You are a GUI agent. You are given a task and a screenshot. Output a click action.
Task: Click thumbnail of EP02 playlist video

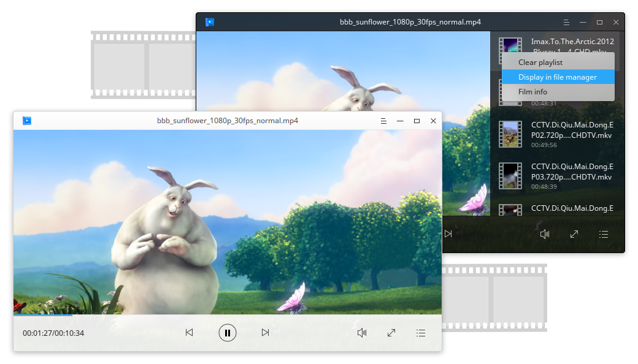click(510, 134)
